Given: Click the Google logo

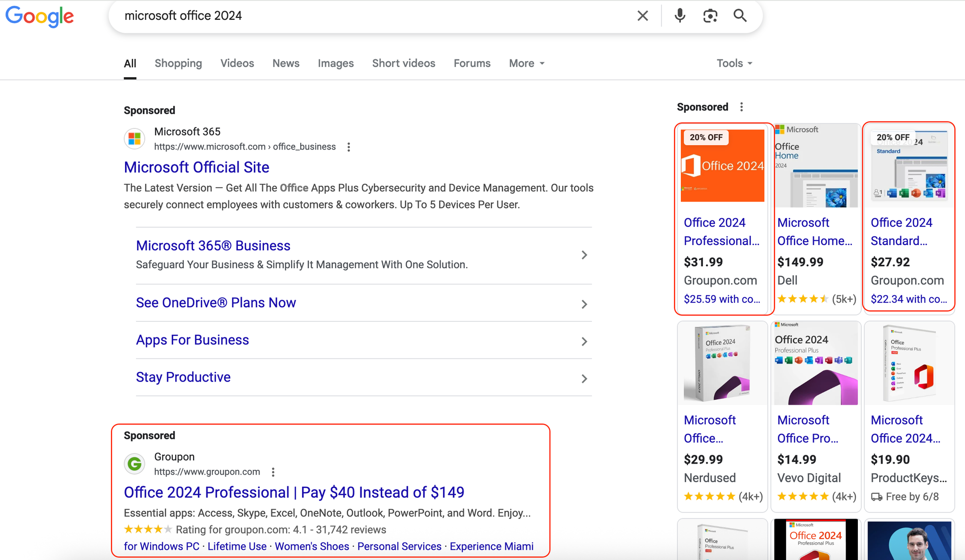Looking at the screenshot, I should coord(40,16).
